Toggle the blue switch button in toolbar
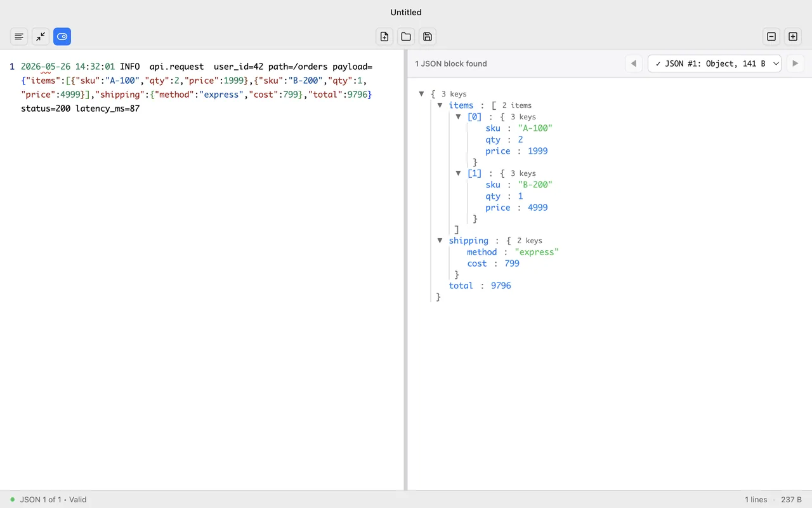The width and height of the screenshot is (812, 508). coord(62,37)
